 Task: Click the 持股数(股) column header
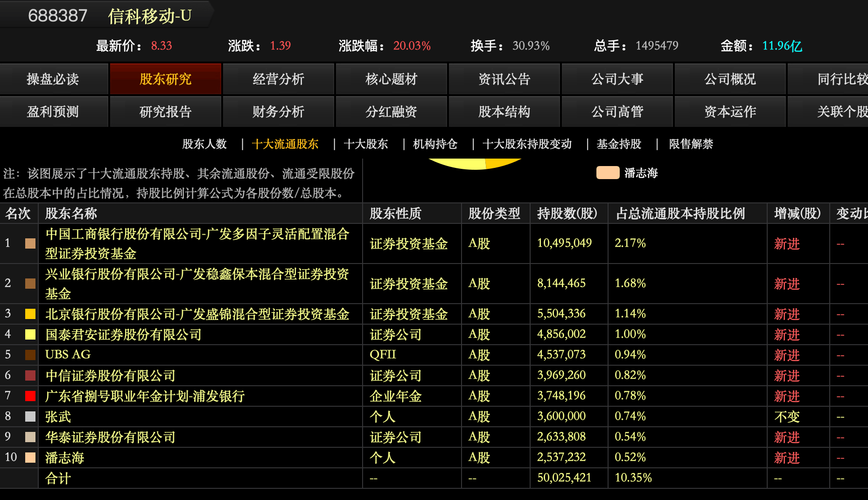coord(567,214)
